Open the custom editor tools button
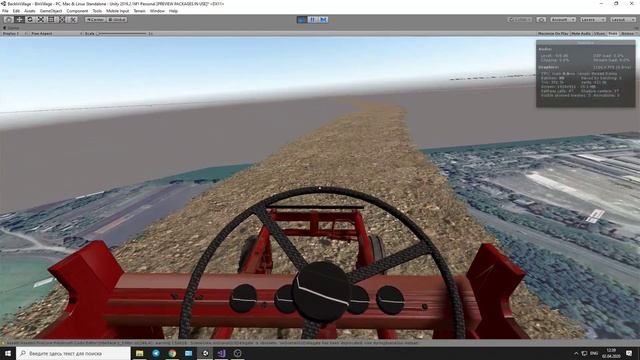The height and width of the screenshot is (360, 640). [73, 20]
